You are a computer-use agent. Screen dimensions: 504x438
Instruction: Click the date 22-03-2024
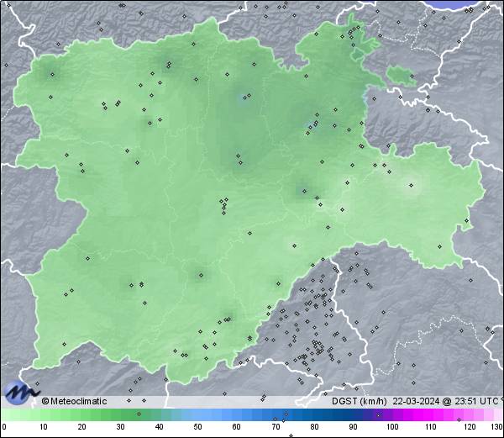[417, 401]
